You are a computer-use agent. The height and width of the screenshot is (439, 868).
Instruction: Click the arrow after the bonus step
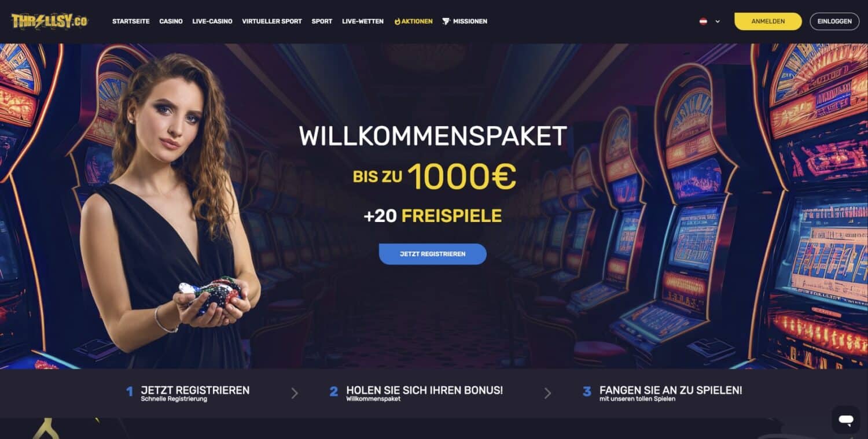(x=547, y=393)
